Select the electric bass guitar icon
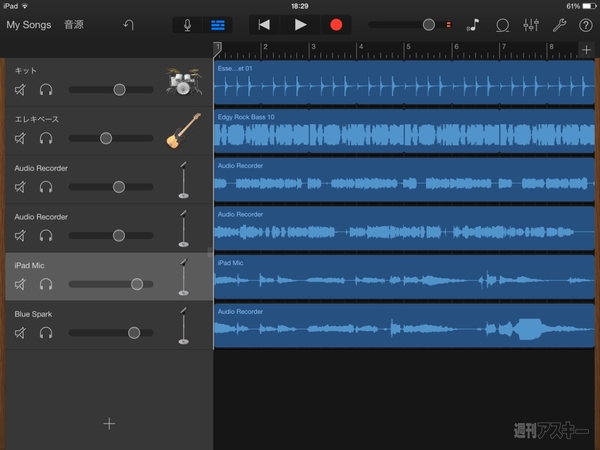Image resolution: width=600 pixels, height=450 pixels. (182, 131)
